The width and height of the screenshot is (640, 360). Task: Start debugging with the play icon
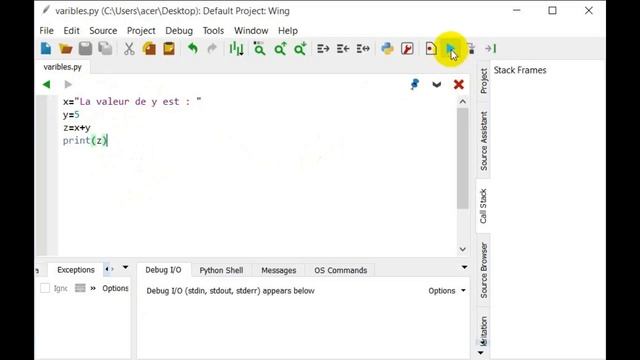451,49
